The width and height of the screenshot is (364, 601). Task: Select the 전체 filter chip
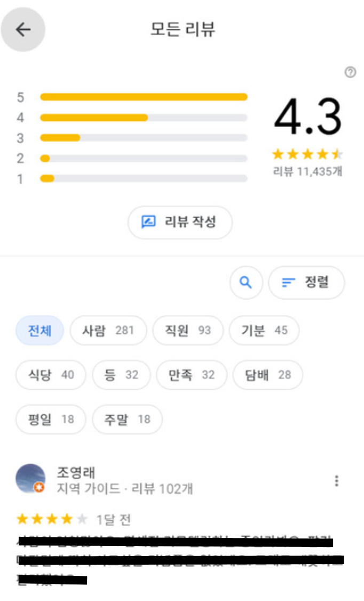coord(39,330)
